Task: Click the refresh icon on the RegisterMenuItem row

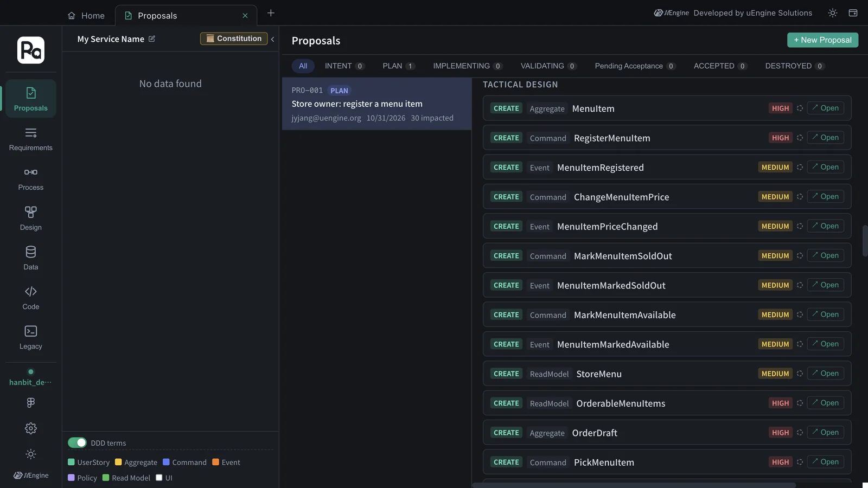Action: [800, 138]
